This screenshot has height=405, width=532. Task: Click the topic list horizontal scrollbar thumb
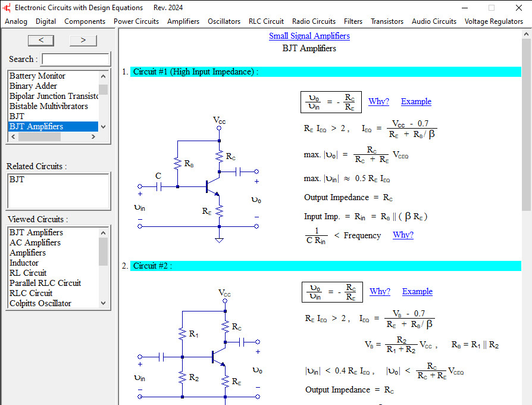tap(39, 137)
